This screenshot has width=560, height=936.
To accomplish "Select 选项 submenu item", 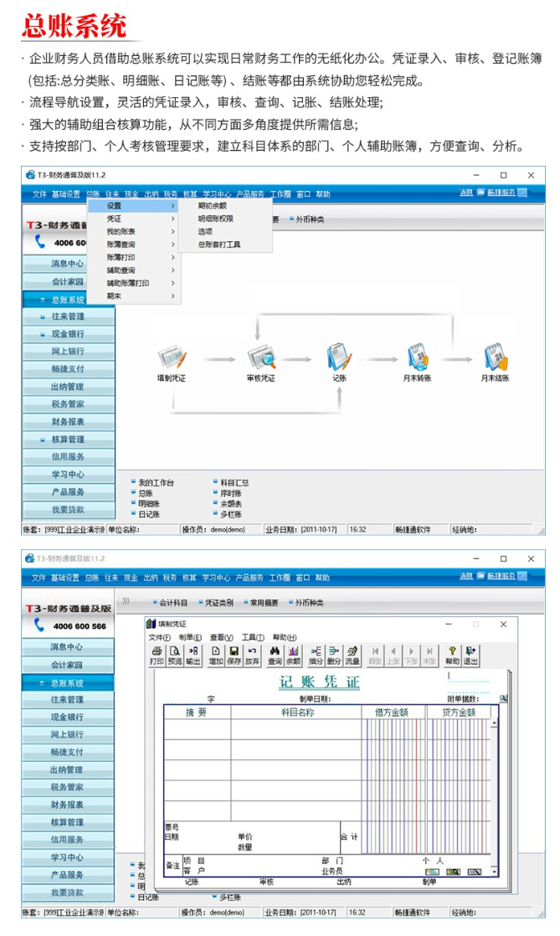I will tap(205, 232).
